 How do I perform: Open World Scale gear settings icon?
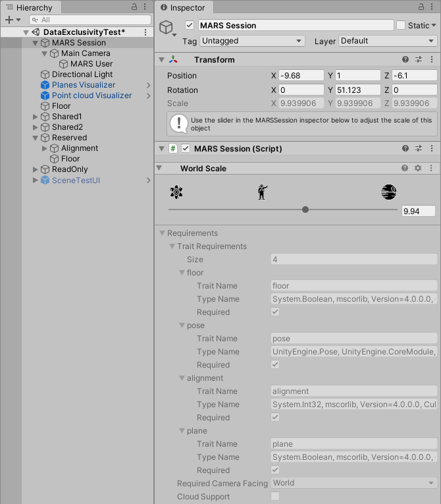419,168
